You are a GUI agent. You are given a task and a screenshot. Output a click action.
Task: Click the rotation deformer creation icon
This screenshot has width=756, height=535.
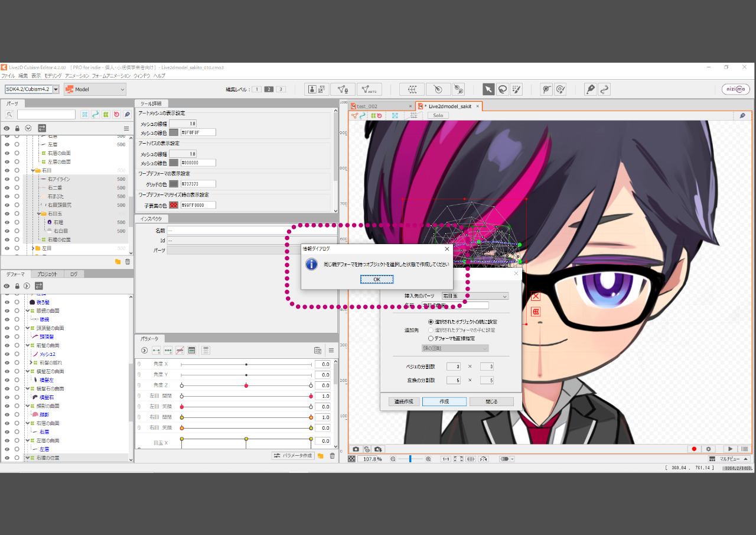tap(437, 89)
